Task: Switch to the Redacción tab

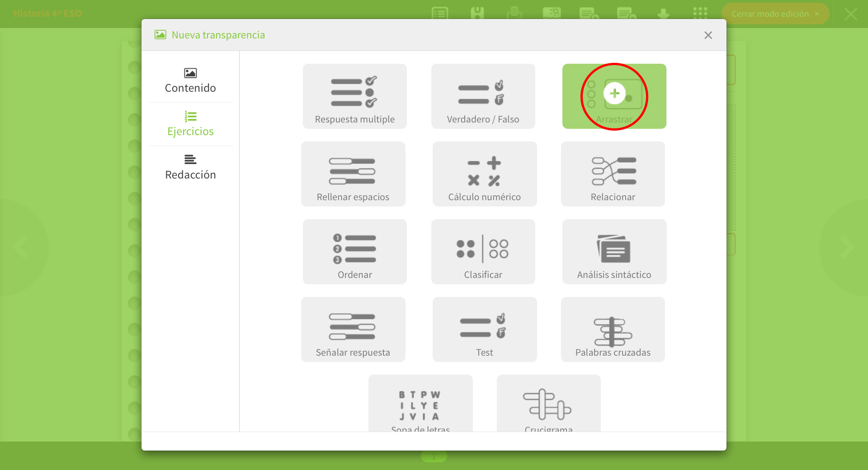Action: (x=190, y=167)
